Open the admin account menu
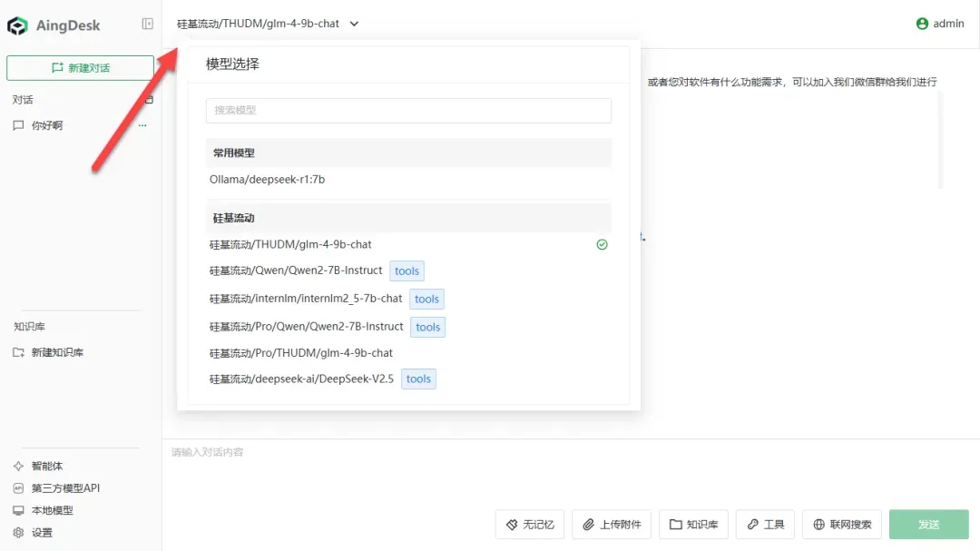Screen dimensions: 980x551 [x=940, y=24]
